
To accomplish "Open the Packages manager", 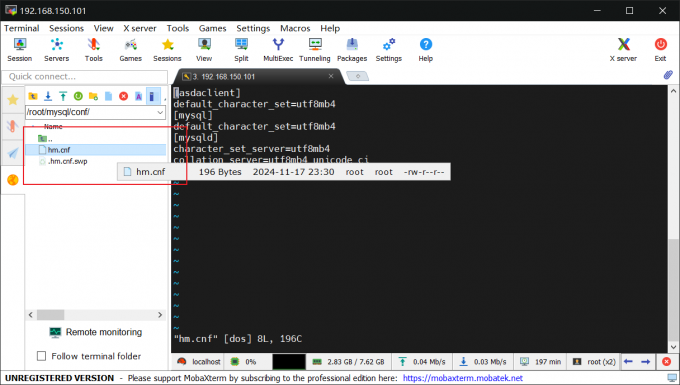I will click(x=352, y=50).
